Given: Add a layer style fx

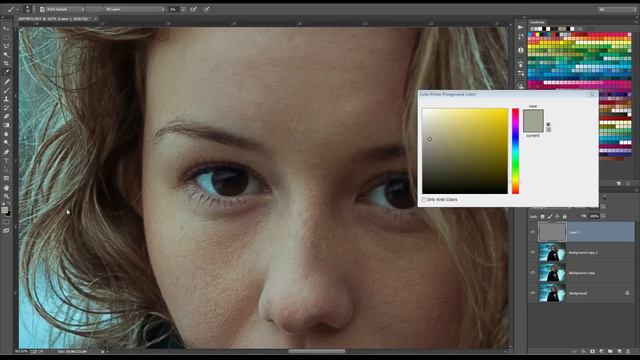Looking at the screenshot, I should [583, 351].
